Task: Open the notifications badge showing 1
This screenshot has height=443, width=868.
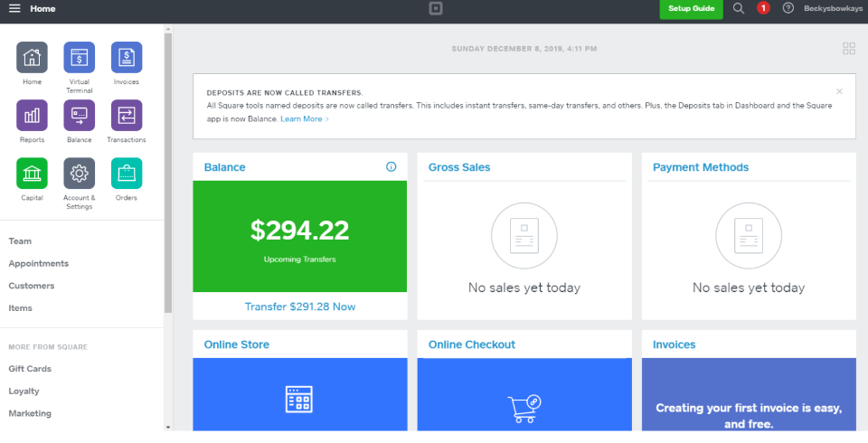Action: click(x=763, y=8)
